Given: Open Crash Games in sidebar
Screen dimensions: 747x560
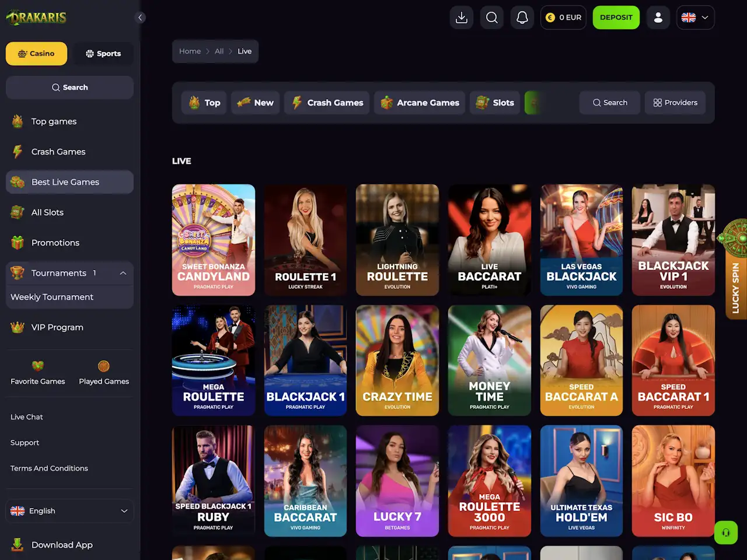Looking at the screenshot, I should click(x=69, y=152).
